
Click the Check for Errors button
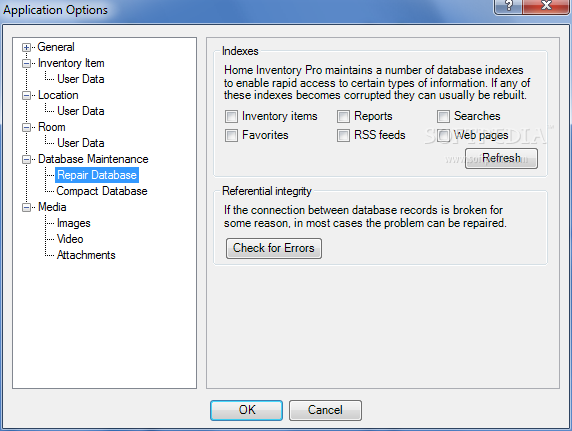tap(274, 248)
